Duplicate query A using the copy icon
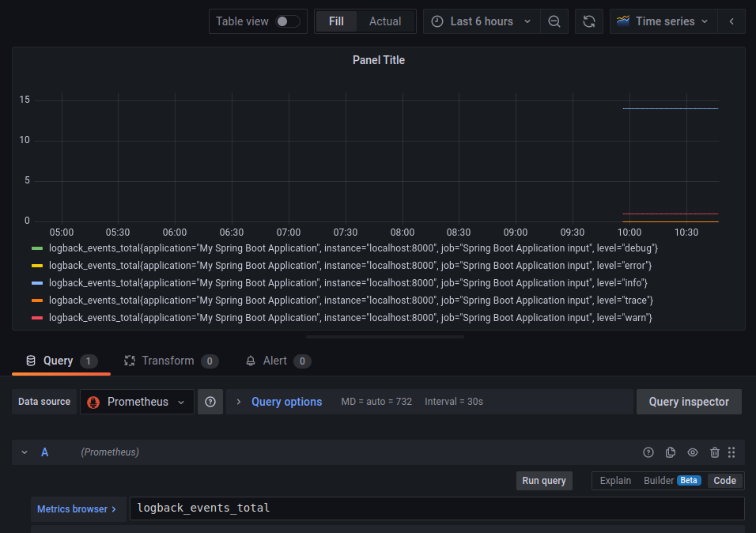This screenshot has height=533, width=756. click(670, 452)
